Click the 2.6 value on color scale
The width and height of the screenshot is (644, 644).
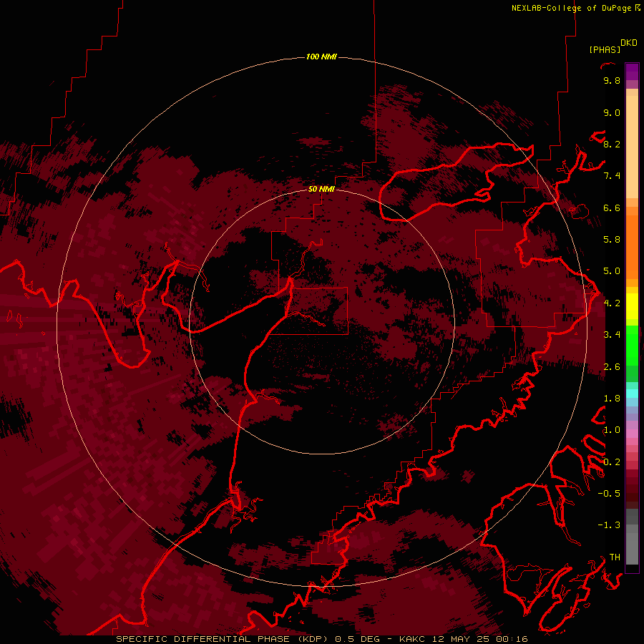coord(612,367)
